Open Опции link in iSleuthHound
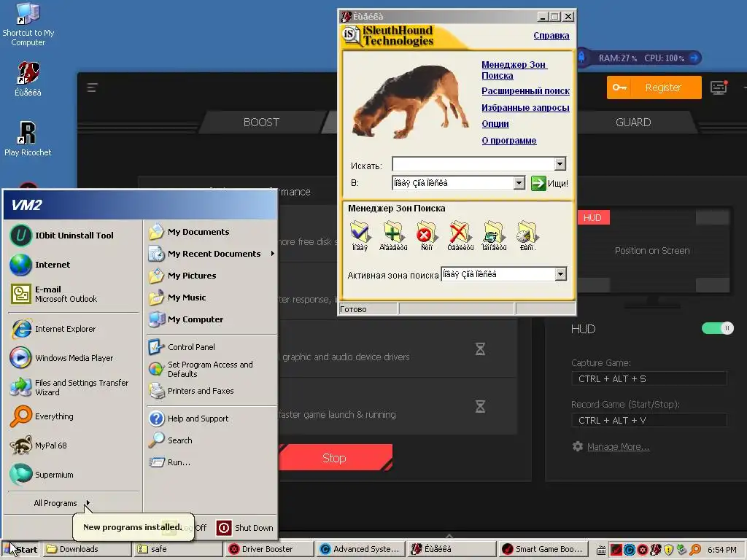747x560 pixels. 495,124
